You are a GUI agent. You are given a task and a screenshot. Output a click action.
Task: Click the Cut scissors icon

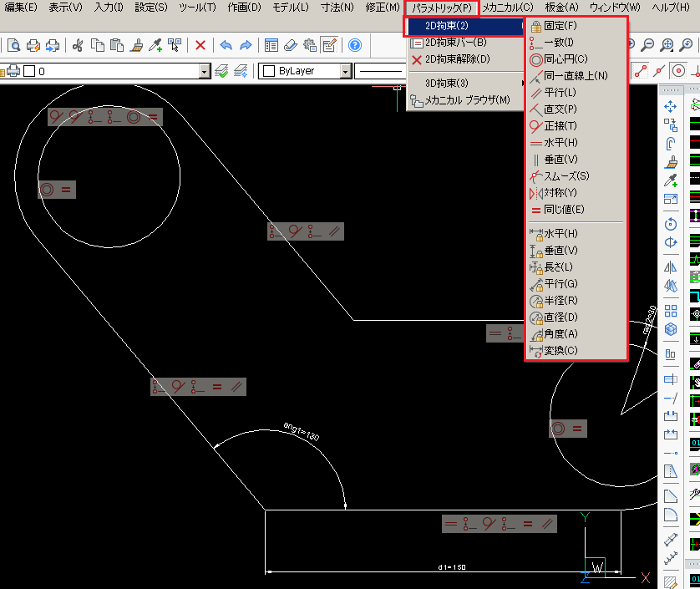pos(77,45)
